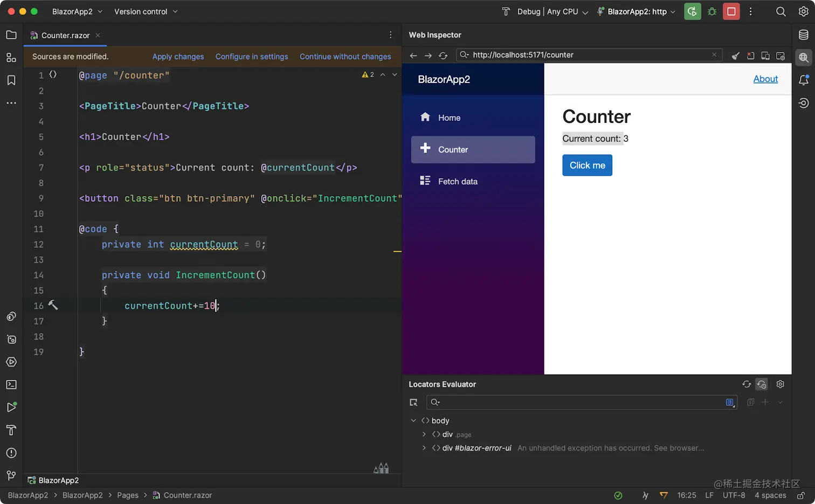Open the BlazorApp2: http run configuration dropdown
The width and height of the screenshot is (815, 504).
(x=636, y=11)
